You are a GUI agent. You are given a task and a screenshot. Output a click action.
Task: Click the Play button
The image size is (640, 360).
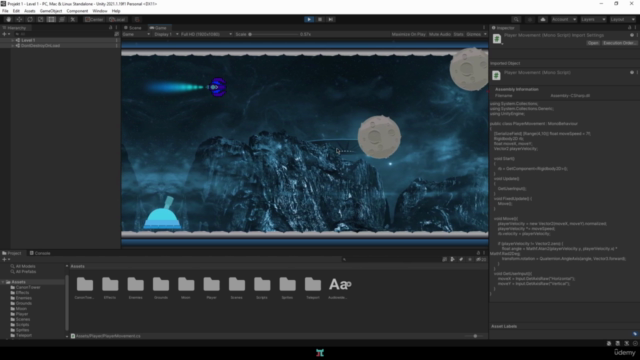pyautogui.click(x=309, y=19)
